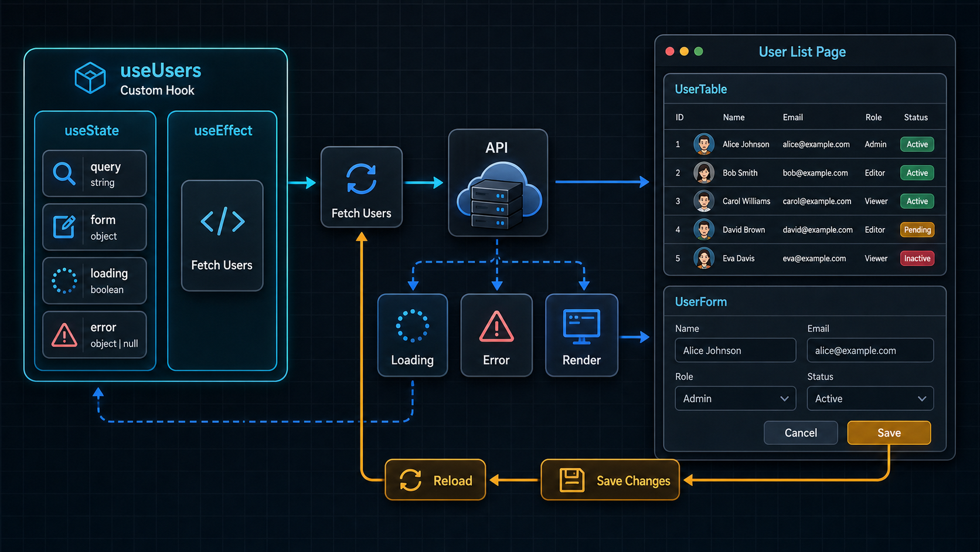
Task: Click David Brown's Pending status badge
Action: [917, 230]
